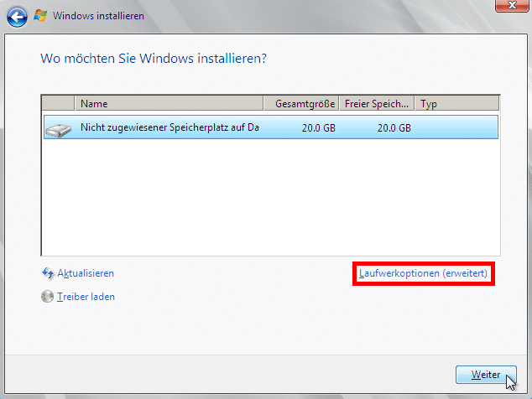The height and width of the screenshot is (399, 532).
Task: Click heading Wo möchten Sie Windows installieren?
Action: pyautogui.click(x=154, y=59)
